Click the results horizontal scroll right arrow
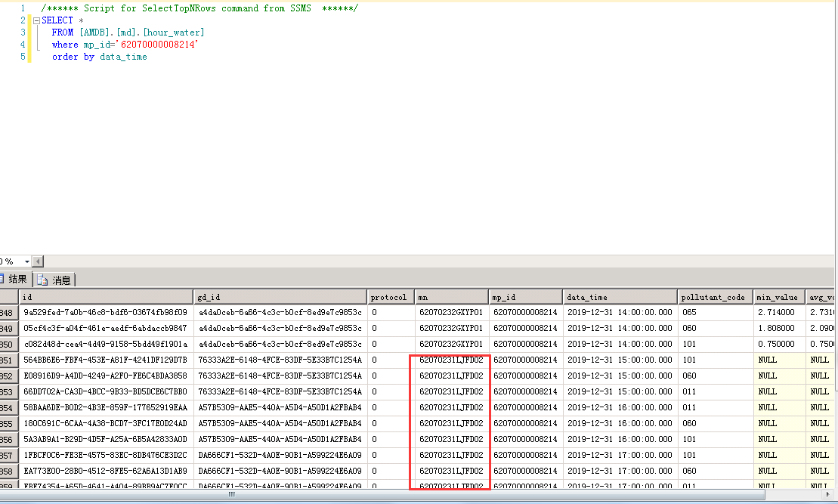838x504 pixels. [828, 495]
